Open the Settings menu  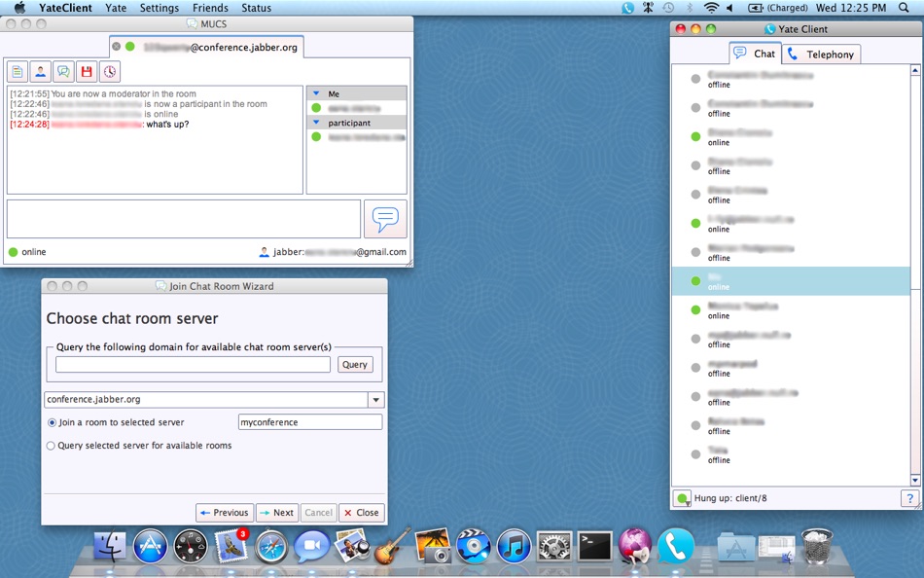point(160,8)
